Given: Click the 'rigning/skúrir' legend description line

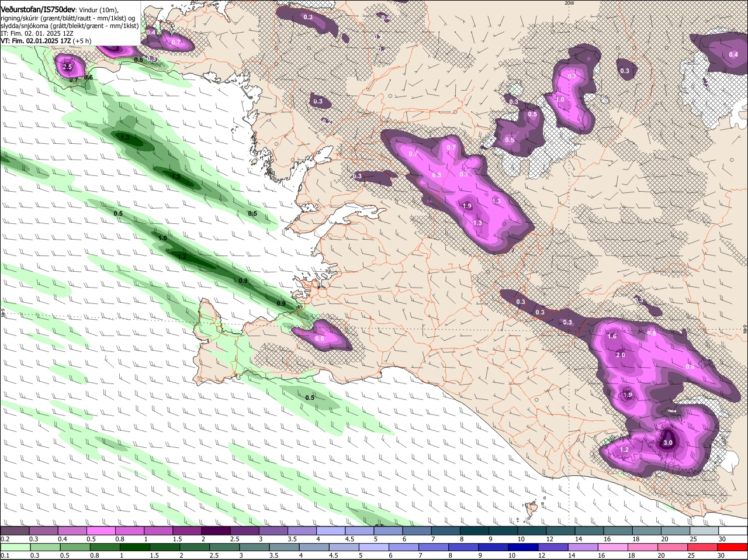Looking at the screenshot, I should pyautogui.click(x=68, y=18).
